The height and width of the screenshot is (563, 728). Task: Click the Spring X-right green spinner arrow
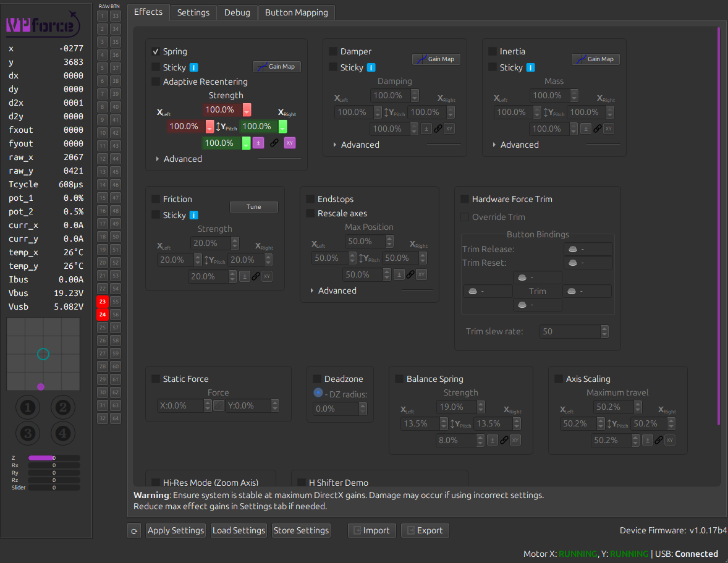tap(283, 126)
